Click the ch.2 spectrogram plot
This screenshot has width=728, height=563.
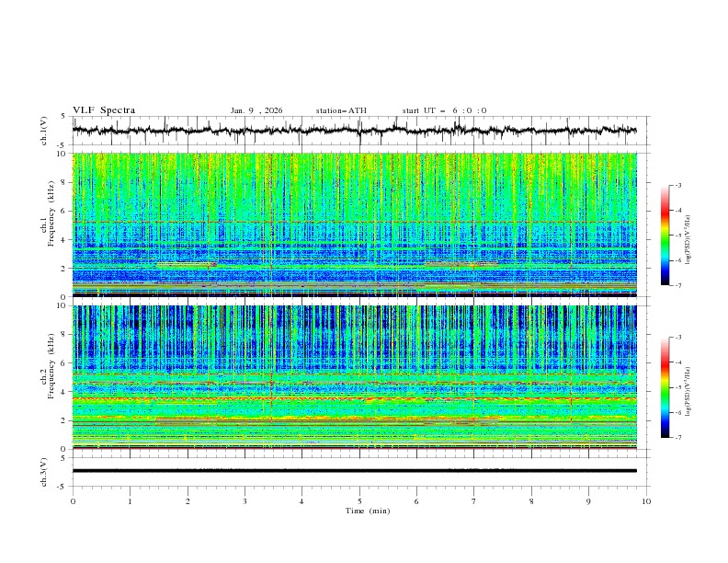coord(355,377)
